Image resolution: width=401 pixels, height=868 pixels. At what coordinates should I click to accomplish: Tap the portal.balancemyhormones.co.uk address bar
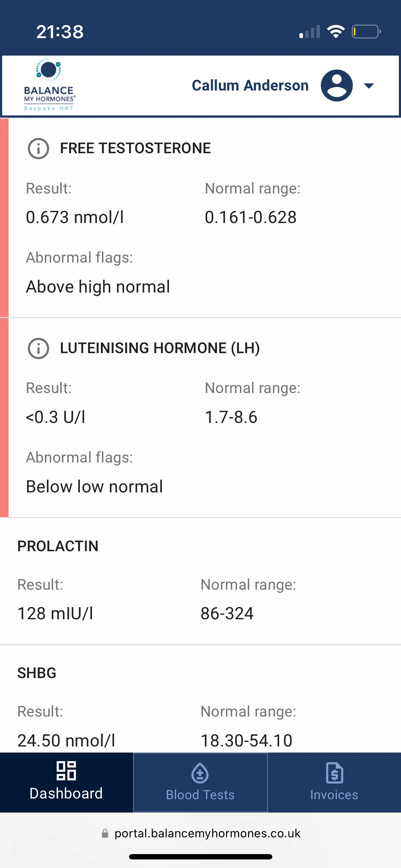tap(200, 833)
